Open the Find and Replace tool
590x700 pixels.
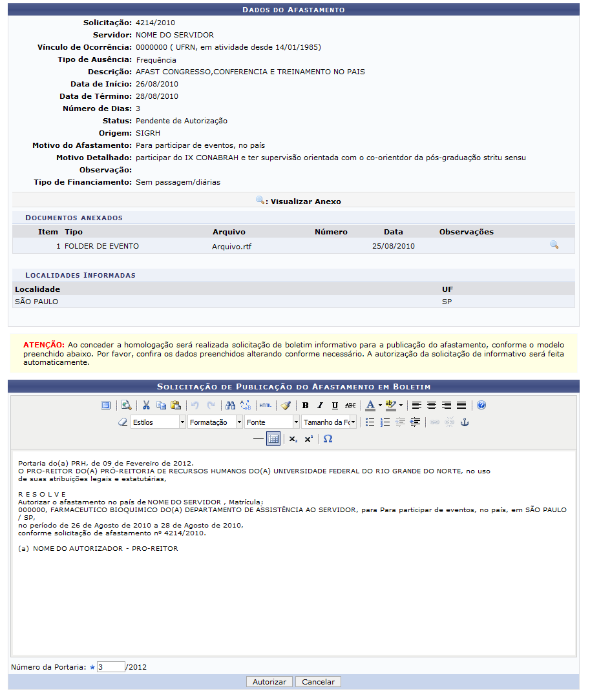pyautogui.click(x=246, y=406)
